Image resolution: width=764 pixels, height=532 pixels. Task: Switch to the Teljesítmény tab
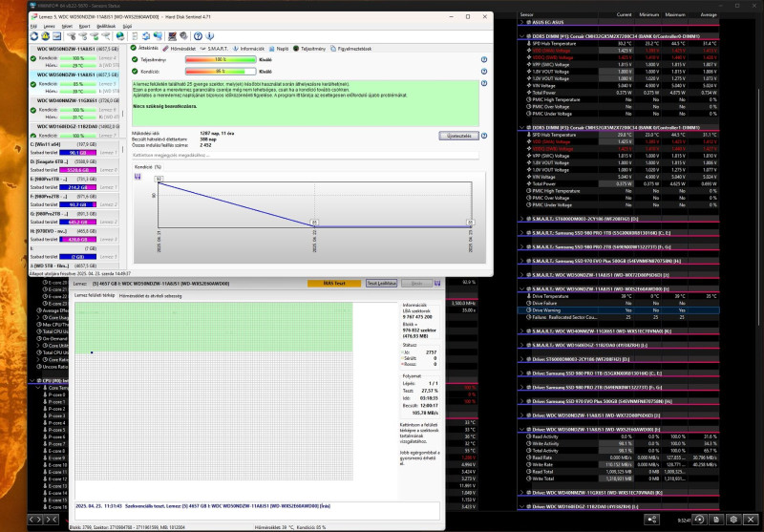click(309, 49)
